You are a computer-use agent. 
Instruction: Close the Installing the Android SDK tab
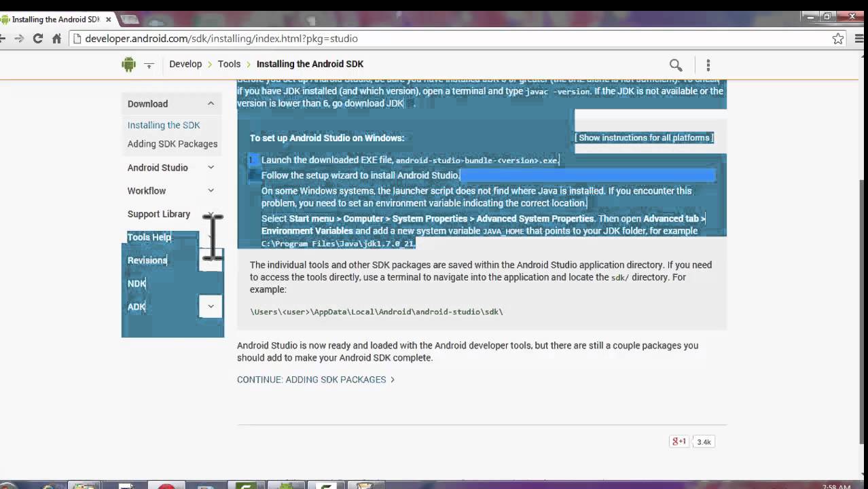tap(108, 19)
